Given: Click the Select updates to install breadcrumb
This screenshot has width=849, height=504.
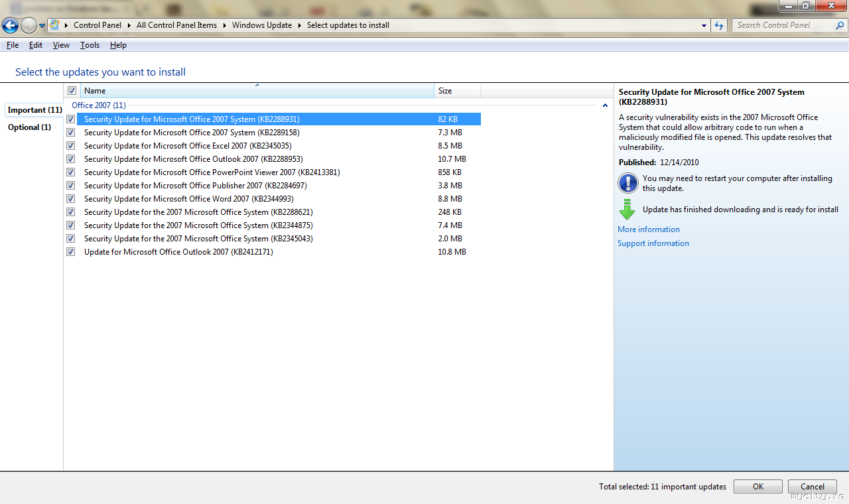Looking at the screenshot, I should (348, 25).
